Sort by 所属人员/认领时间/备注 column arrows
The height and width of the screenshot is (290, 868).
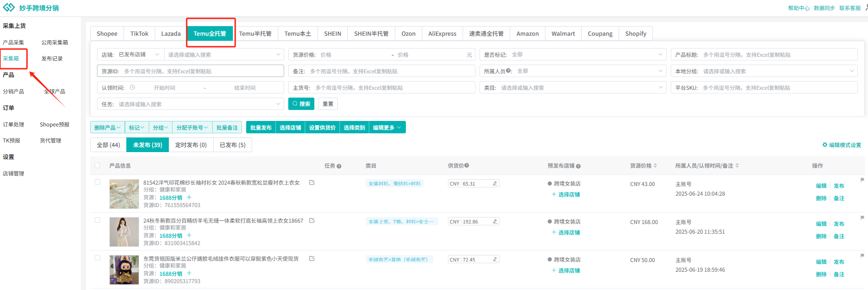[737, 166]
